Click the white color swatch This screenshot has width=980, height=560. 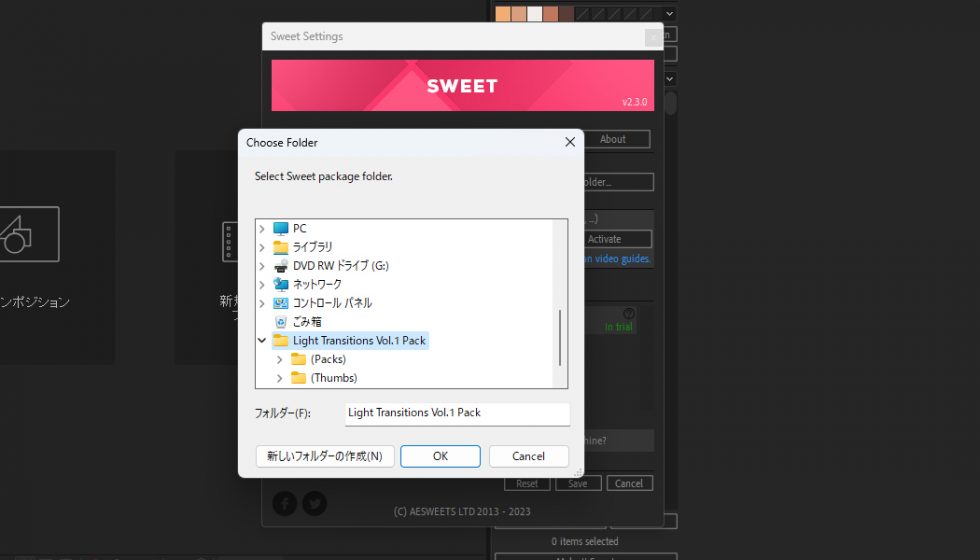(x=534, y=14)
